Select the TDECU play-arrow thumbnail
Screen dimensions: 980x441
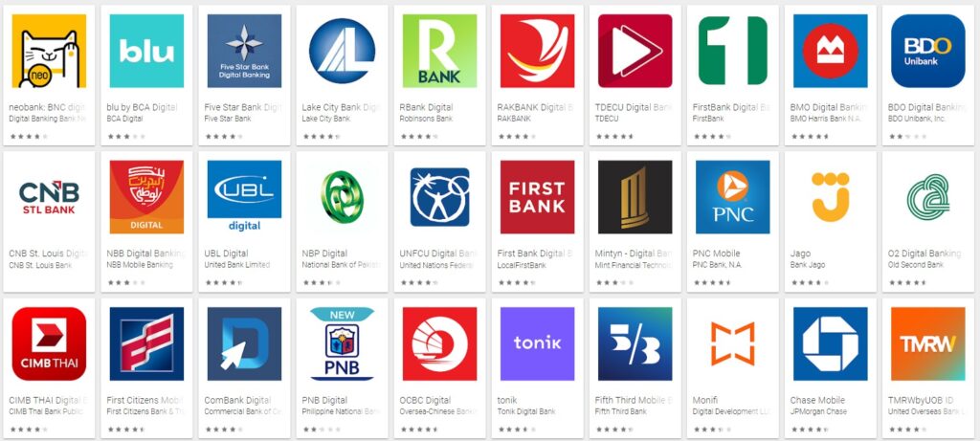(x=635, y=51)
